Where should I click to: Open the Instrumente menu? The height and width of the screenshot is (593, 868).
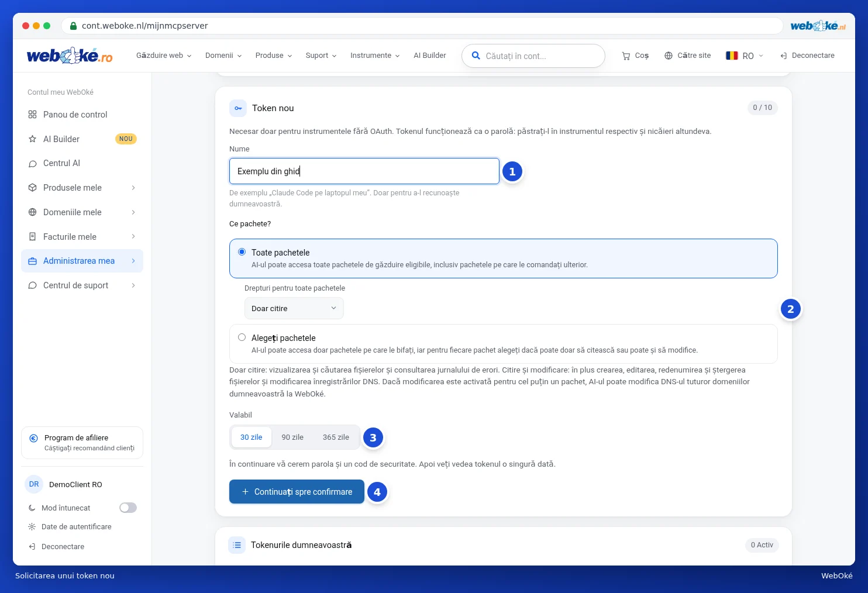(375, 56)
